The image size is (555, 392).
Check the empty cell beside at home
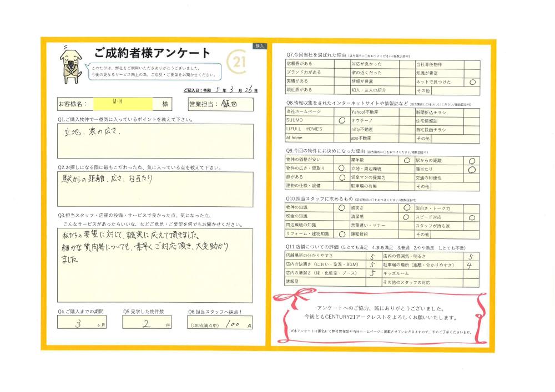click(342, 138)
